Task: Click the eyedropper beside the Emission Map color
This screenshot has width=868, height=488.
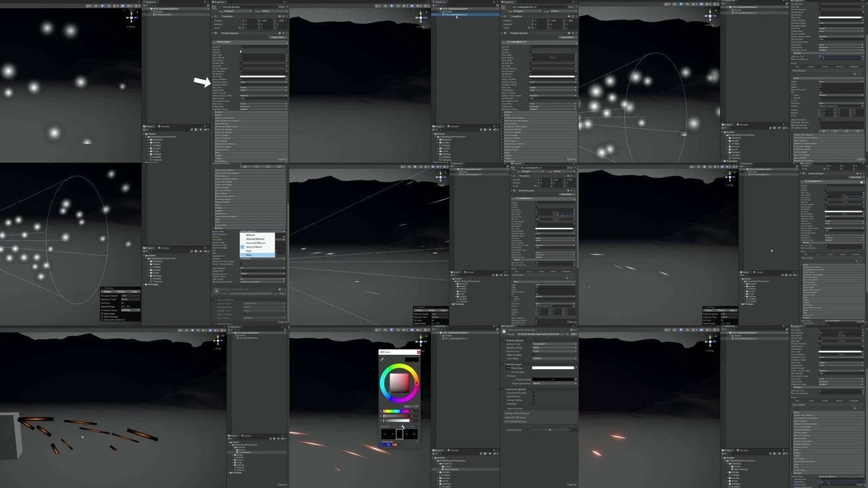Action: [x=576, y=379]
